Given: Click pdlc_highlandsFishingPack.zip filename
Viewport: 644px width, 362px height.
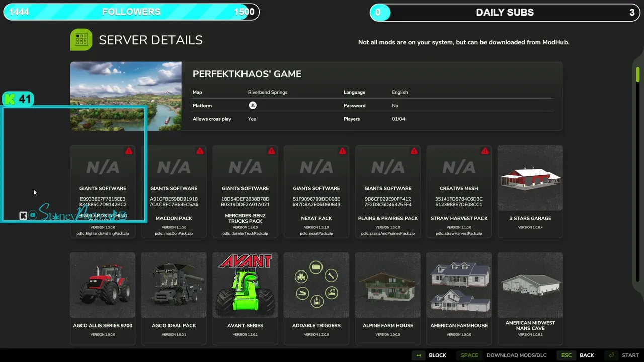Looking at the screenshot, I should tap(103, 233).
